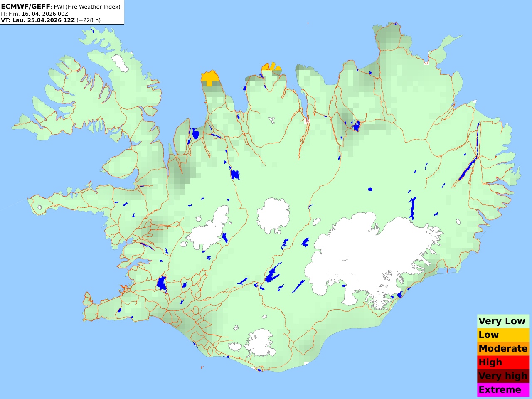Click the Moderate legend swatch
Screen dimensions: 532x399
click(x=503, y=348)
